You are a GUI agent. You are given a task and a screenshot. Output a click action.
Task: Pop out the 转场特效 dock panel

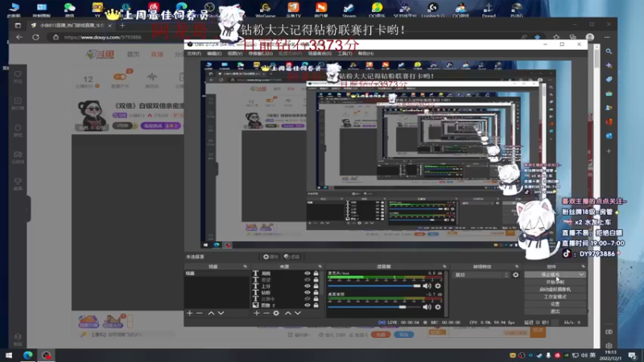click(x=517, y=266)
